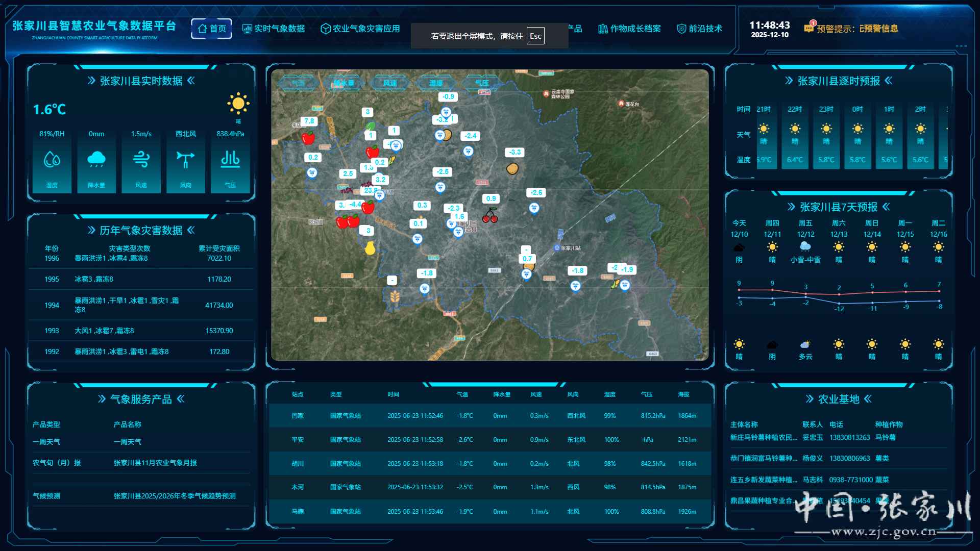Click the 前沿技术 shield icon
The image size is (980, 551).
pyautogui.click(x=681, y=29)
